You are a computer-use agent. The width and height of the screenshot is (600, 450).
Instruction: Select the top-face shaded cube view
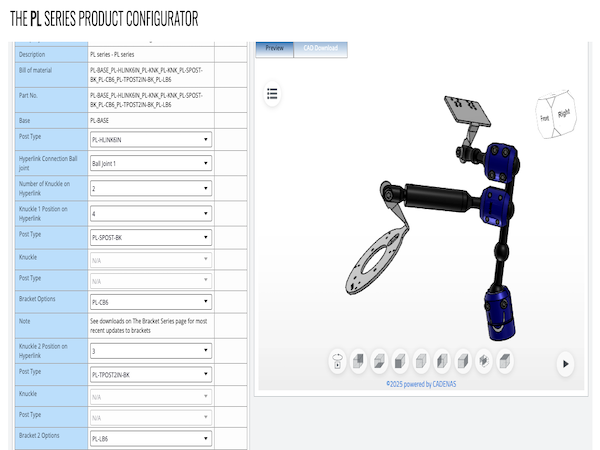(x=505, y=361)
